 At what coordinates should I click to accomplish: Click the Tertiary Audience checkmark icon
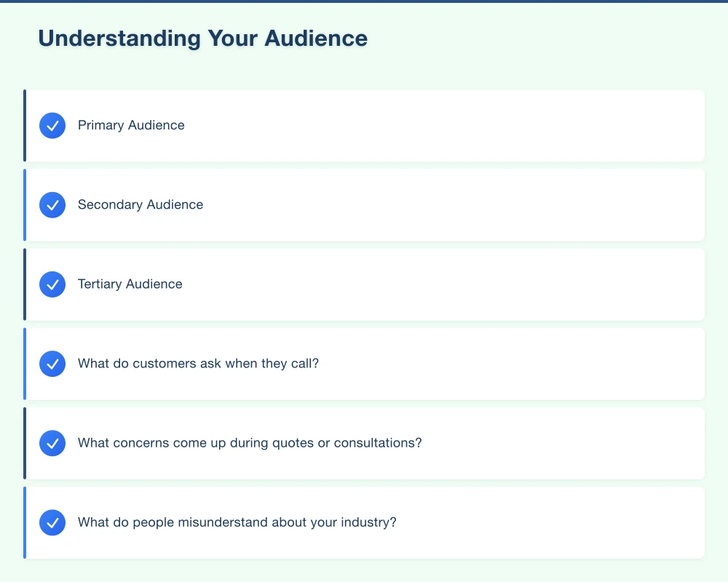[52, 284]
